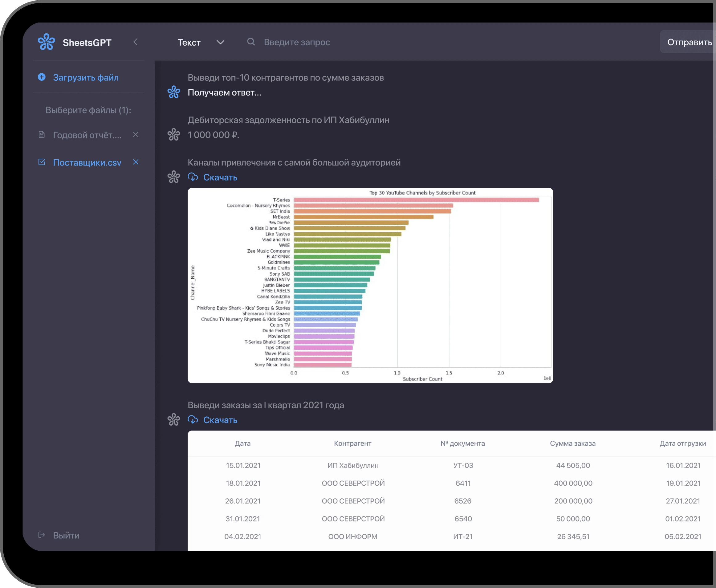The height and width of the screenshot is (588, 716).
Task: Click the bot icon beside Получаем ответ
Action: point(174,92)
